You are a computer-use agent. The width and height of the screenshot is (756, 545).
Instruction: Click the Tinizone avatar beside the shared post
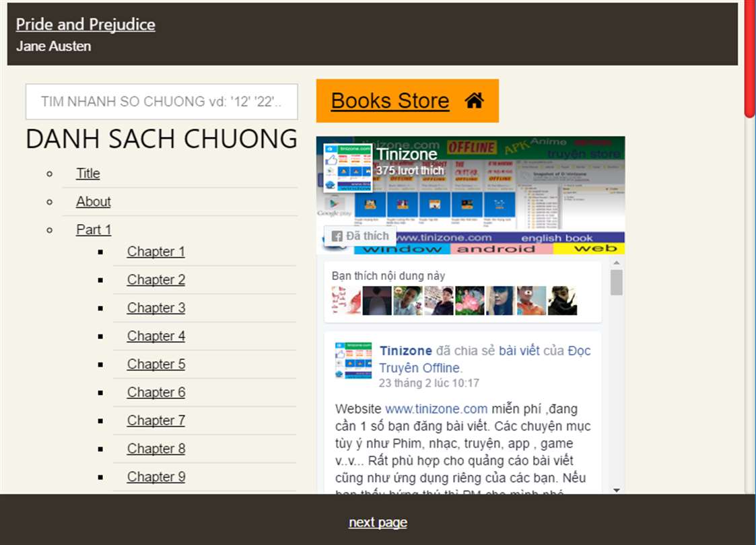[x=353, y=361]
